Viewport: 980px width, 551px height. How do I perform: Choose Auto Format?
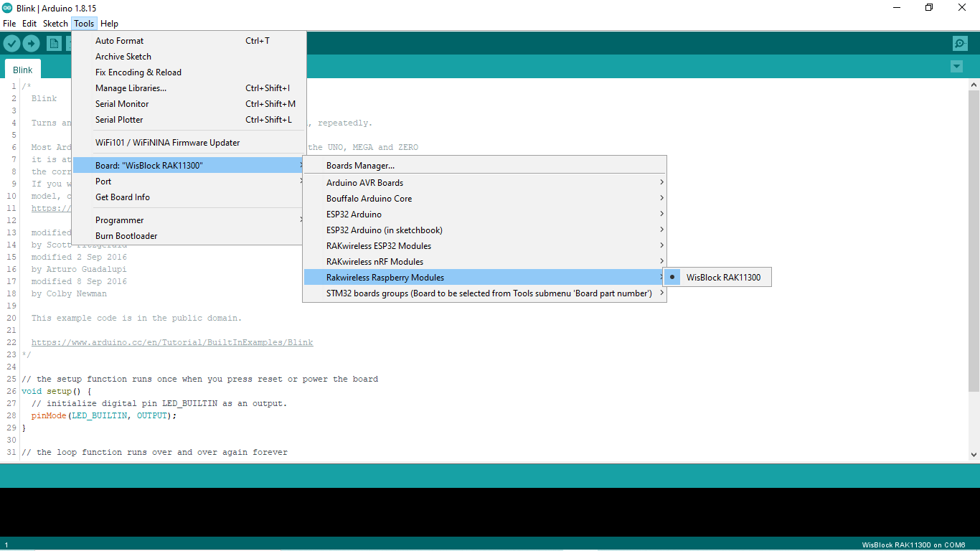tap(189, 41)
